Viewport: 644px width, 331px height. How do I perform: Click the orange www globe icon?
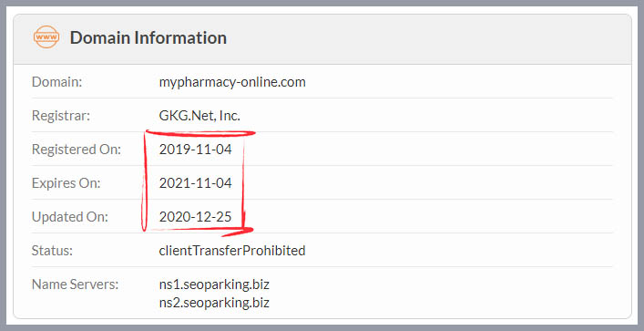[46, 37]
